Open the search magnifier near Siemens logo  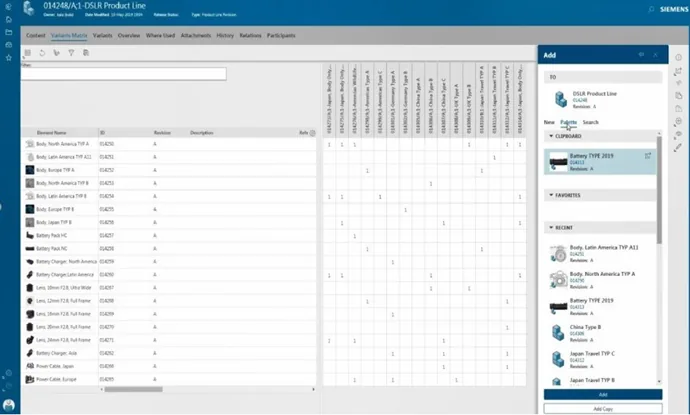coord(651,9)
